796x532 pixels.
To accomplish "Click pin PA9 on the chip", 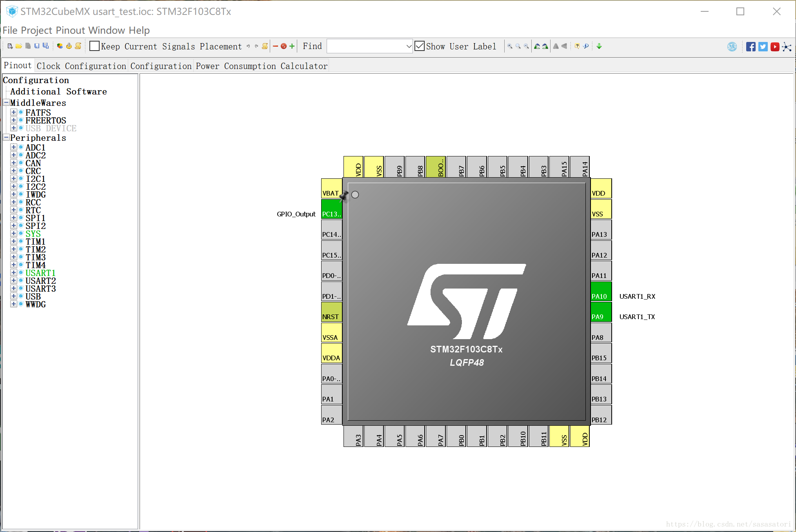I will [601, 312].
